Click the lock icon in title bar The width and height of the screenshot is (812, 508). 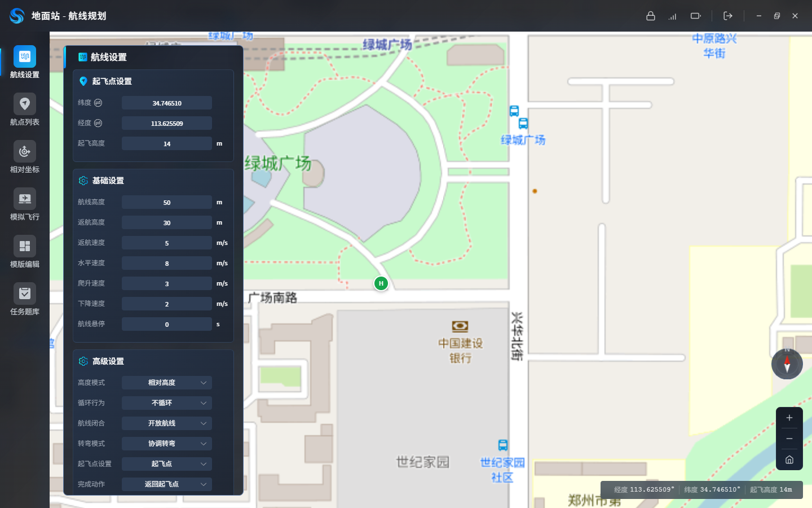coord(651,16)
